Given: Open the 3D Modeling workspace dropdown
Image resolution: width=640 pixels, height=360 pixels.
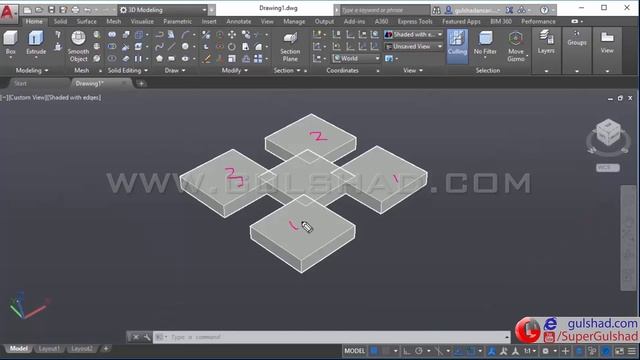Looking at the screenshot, I should [x=163, y=10].
